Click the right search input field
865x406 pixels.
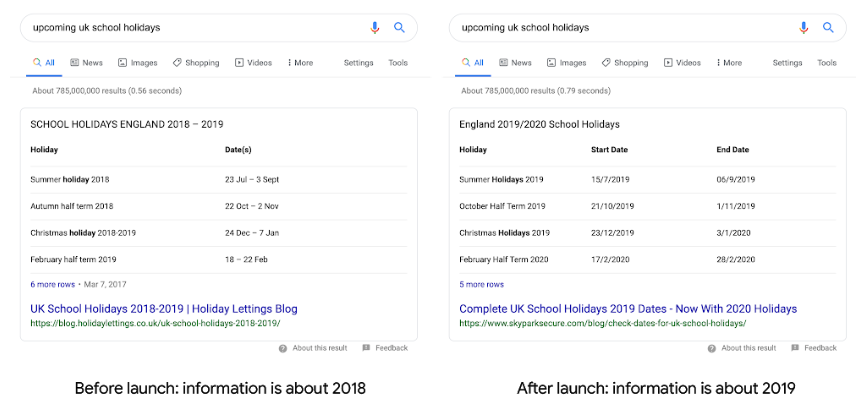(x=648, y=28)
